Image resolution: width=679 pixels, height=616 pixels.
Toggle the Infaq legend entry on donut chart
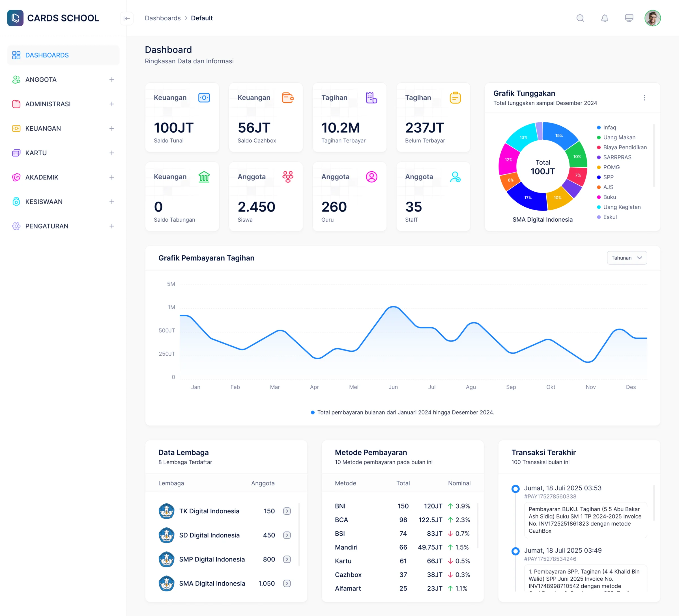click(x=610, y=127)
